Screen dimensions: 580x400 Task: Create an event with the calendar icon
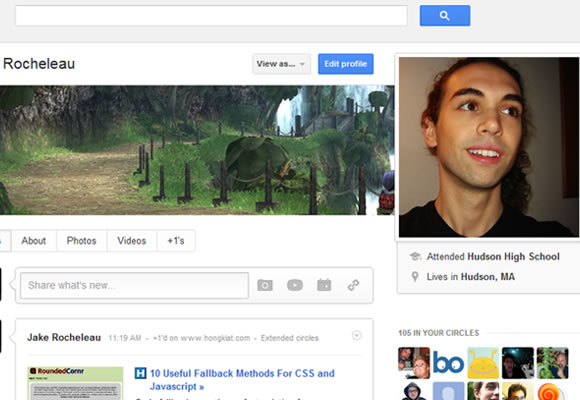coord(324,285)
